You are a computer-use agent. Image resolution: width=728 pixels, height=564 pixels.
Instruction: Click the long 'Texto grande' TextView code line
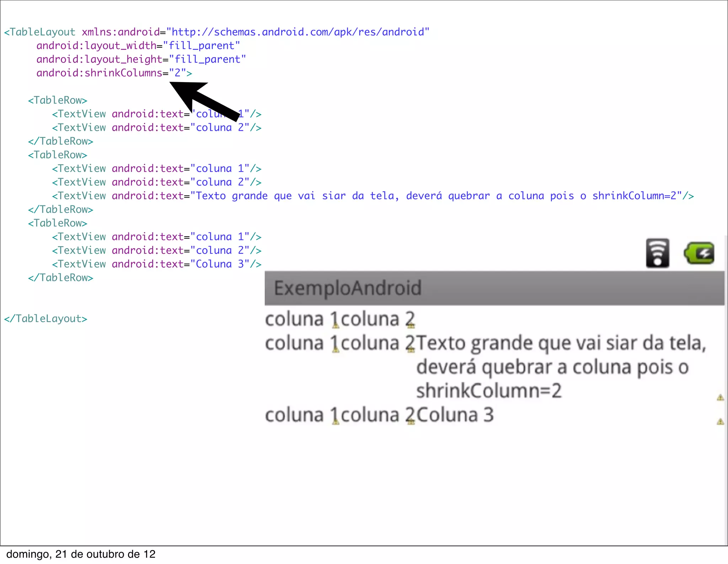(x=373, y=196)
